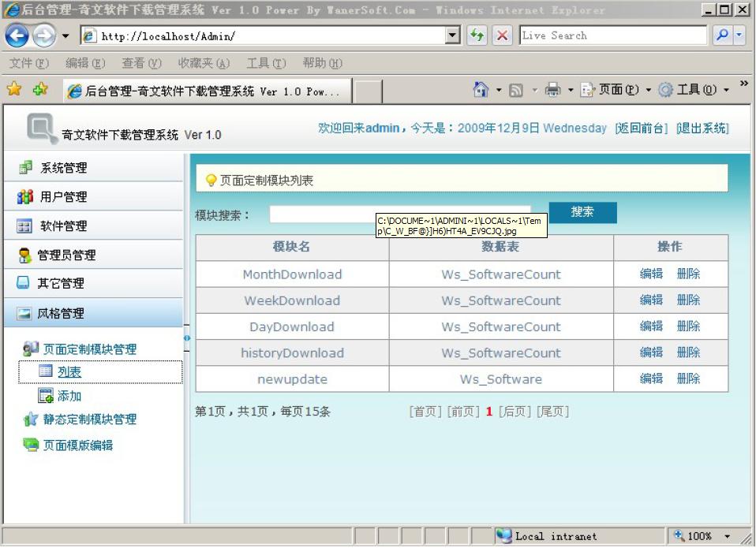This screenshot has height=548, width=756.
Task: Open the 文件(F) menu
Action: click(29, 63)
